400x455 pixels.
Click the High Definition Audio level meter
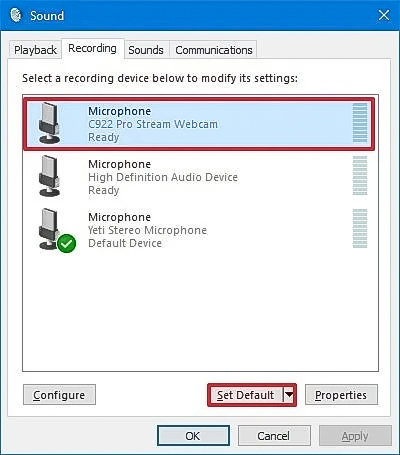[x=360, y=176]
